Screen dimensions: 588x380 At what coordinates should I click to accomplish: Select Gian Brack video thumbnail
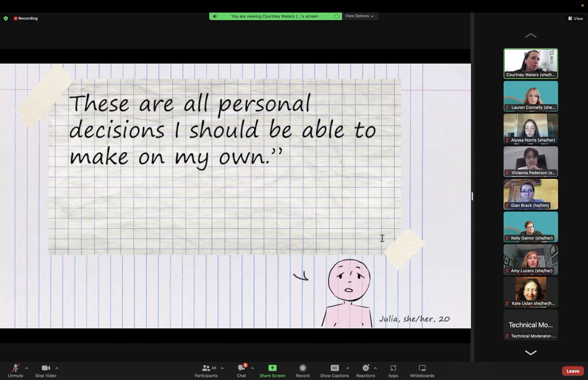pyautogui.click(x=531, y=194)
